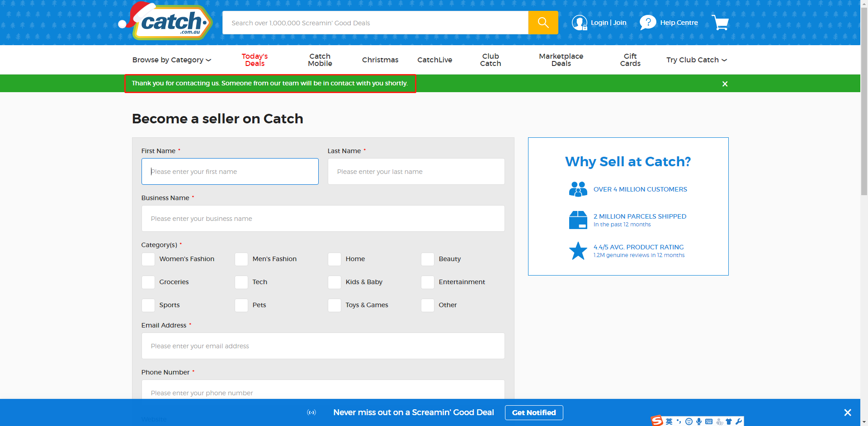Click the 4.4/5 AVG. PRODUCT RATING text
Image resolution: width=868 pixels, height=426 pixels.
[x=638, y=247]
